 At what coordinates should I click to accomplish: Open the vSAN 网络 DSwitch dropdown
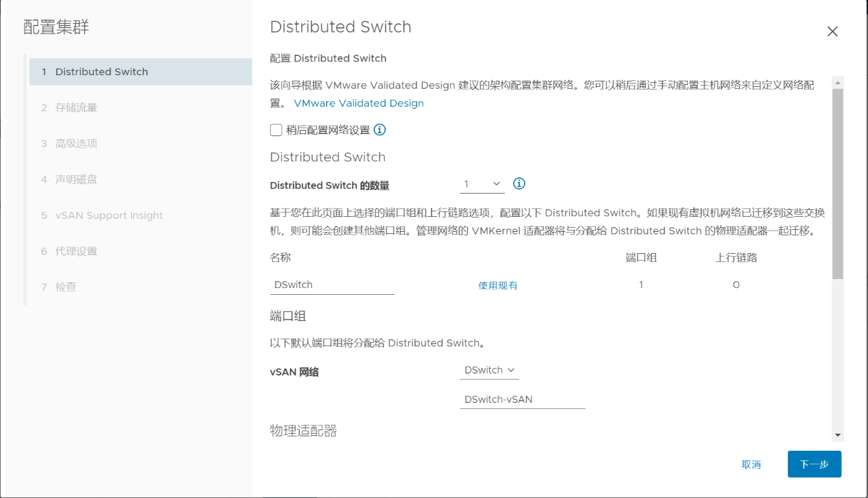pyautogui.click(x=489, y=370)
